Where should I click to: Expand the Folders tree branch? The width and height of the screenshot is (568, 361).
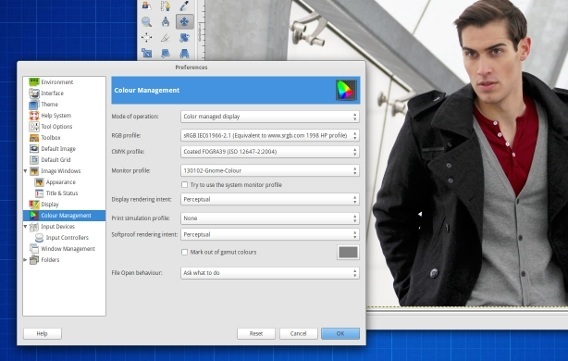tap(25, 260)
